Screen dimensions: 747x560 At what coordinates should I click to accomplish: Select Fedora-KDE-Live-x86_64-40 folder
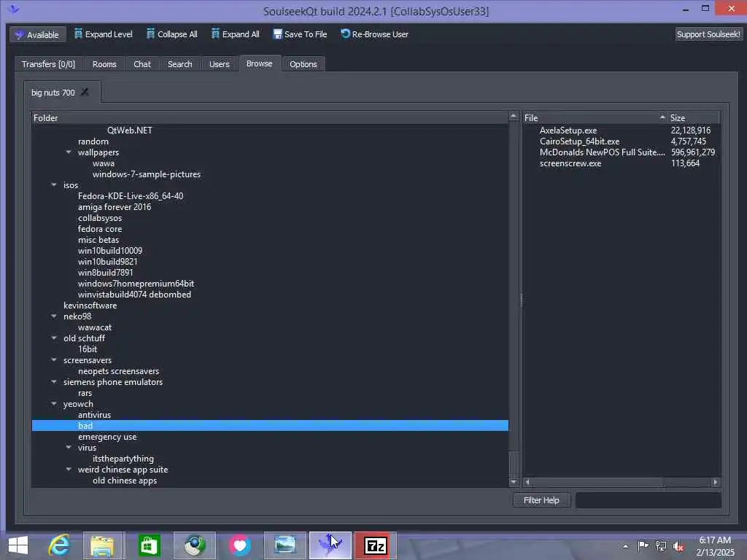click(x=131, y=196)
